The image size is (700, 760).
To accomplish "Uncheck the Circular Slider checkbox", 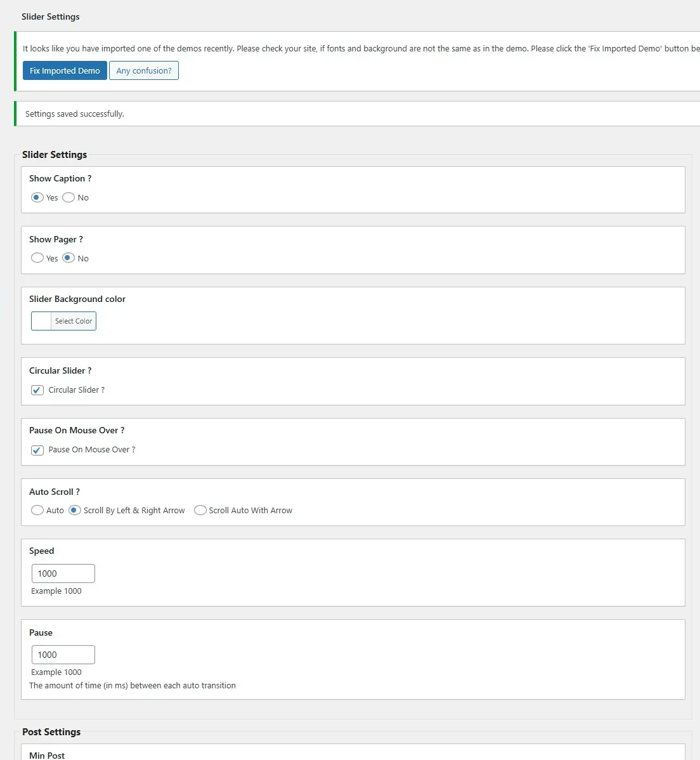I will tap(37, 390).
